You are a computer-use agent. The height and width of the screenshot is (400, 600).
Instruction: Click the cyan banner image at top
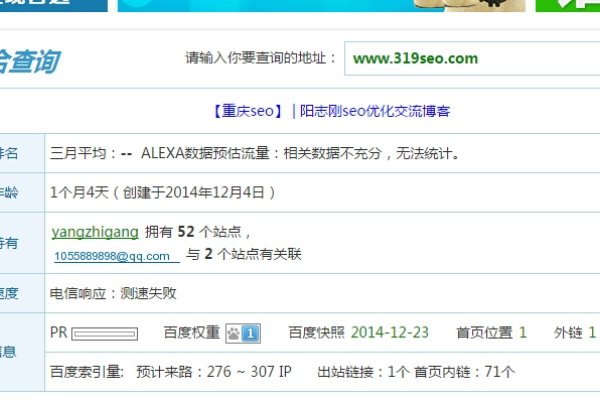(321, 5)
